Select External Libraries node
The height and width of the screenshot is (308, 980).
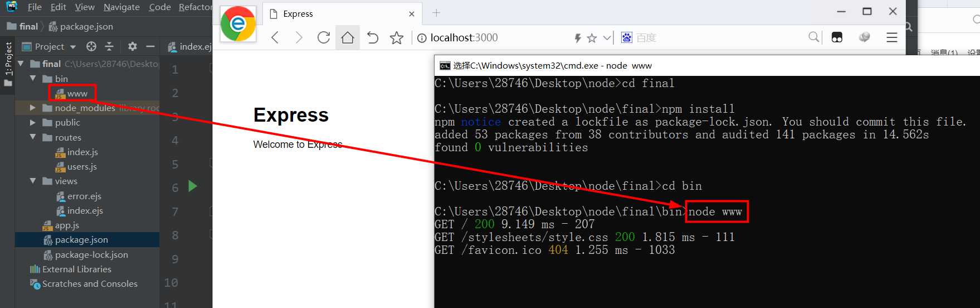(x=70, y=269)
